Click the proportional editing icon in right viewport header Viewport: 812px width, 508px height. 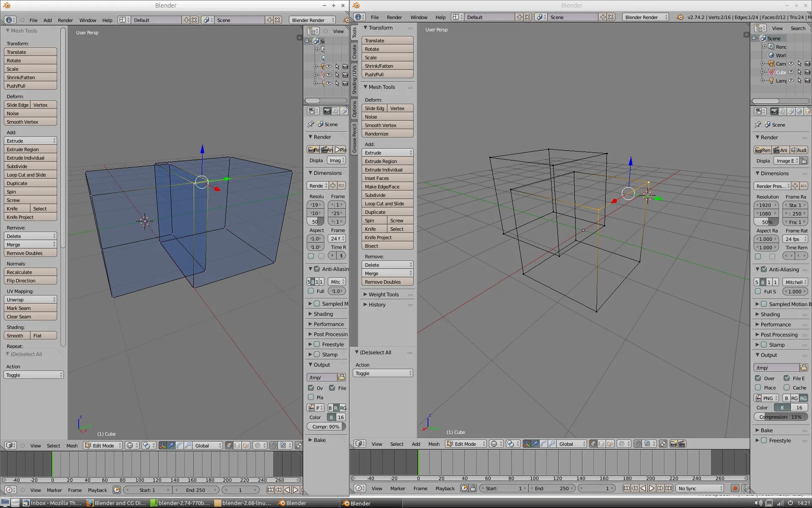(622, 444)
